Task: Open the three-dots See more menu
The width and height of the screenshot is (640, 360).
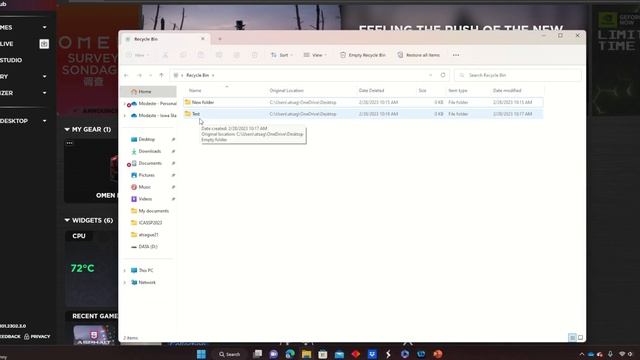Action: click(456, 55)
